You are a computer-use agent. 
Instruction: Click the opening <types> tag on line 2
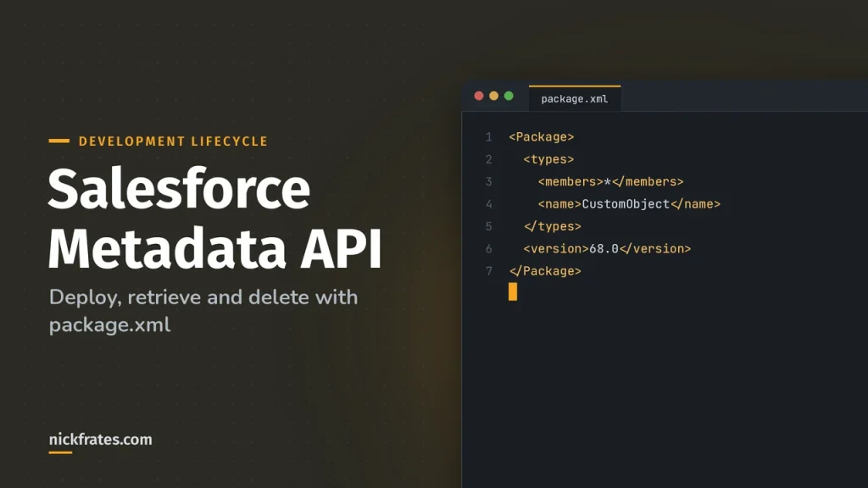[548, 159]
